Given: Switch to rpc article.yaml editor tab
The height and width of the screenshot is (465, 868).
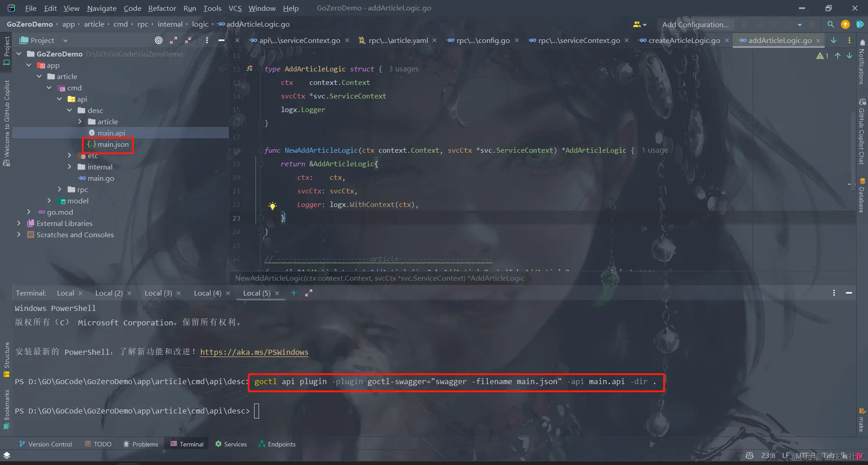Looking at the screenshot, I should [398, 40].
